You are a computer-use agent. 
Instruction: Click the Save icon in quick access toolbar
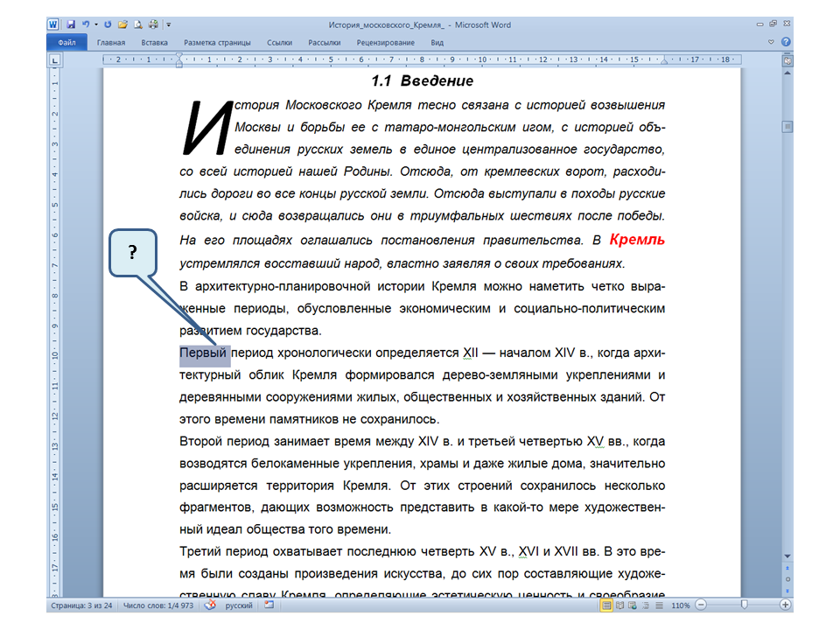pos(71,25)
